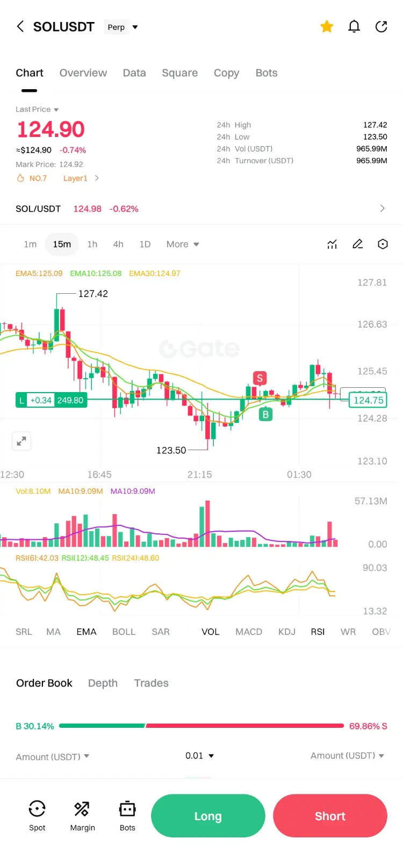Screen dimensions: 403x868
Task: Open left Amount (USDT) dropdown
Action: pyautogui.click(x=53, y=756)
